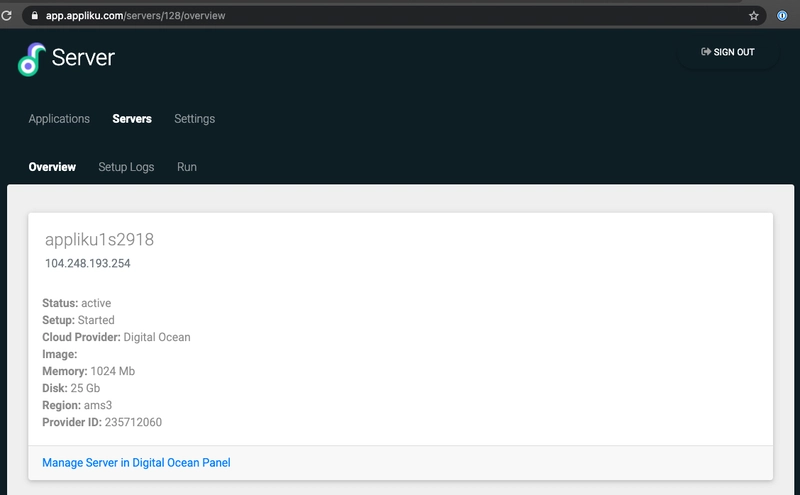
Task: Click the SIGN OUT button
Action: (728, 52)
